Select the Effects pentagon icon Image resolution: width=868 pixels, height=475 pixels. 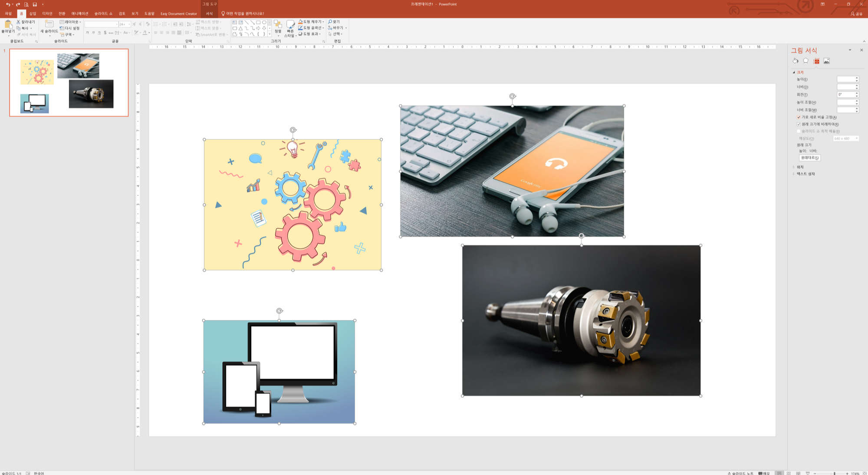806,61
